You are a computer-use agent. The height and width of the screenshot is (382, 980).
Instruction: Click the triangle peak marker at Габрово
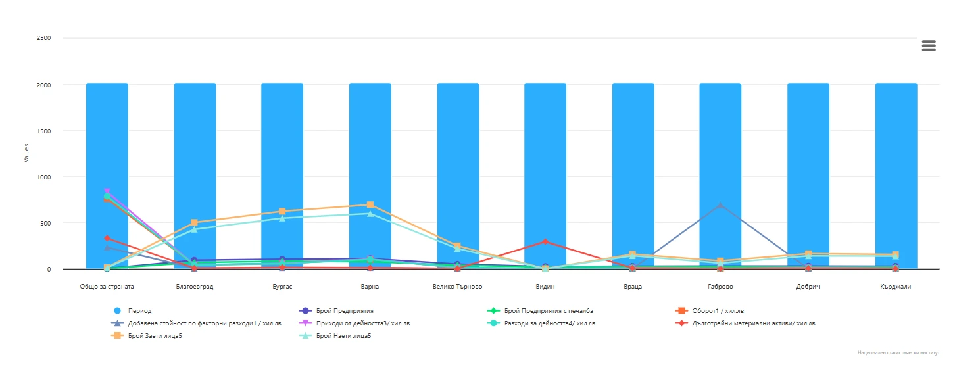pyautogui.click(x=720, y=205)
